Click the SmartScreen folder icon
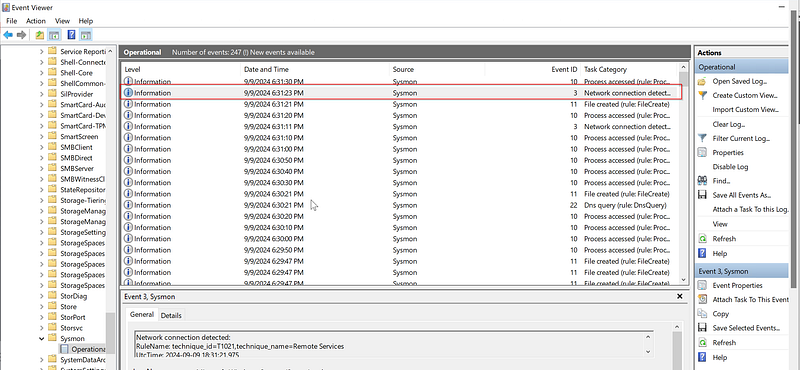 (x=52, y=136)
